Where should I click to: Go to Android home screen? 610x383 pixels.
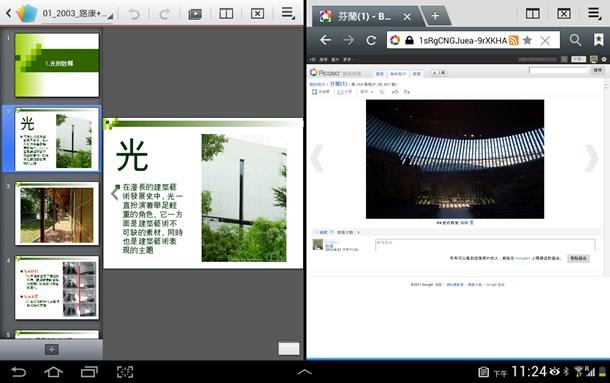[x=53, y=372]
